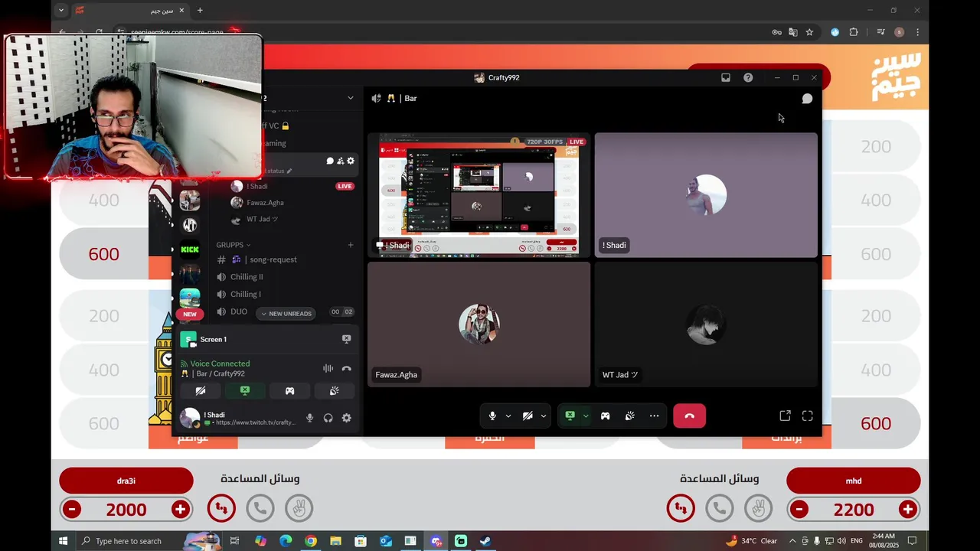Open microphone options arrow in call bar
This screenshot has height=551, width=980.
click(x=508, y=416)
